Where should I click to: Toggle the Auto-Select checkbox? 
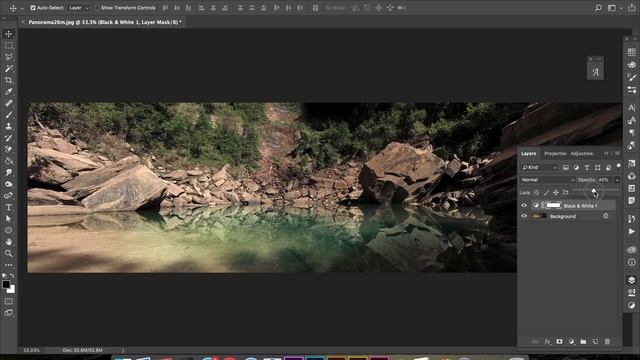[33, 8]
